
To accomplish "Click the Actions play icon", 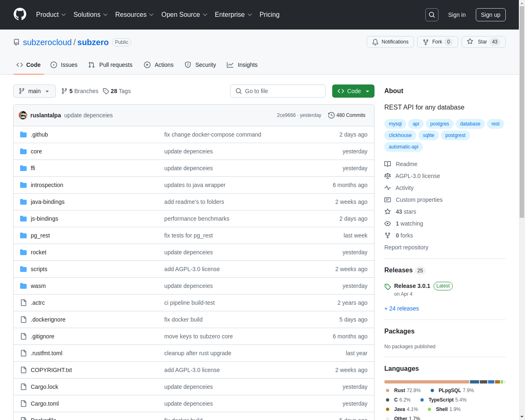I will point(147,65).
